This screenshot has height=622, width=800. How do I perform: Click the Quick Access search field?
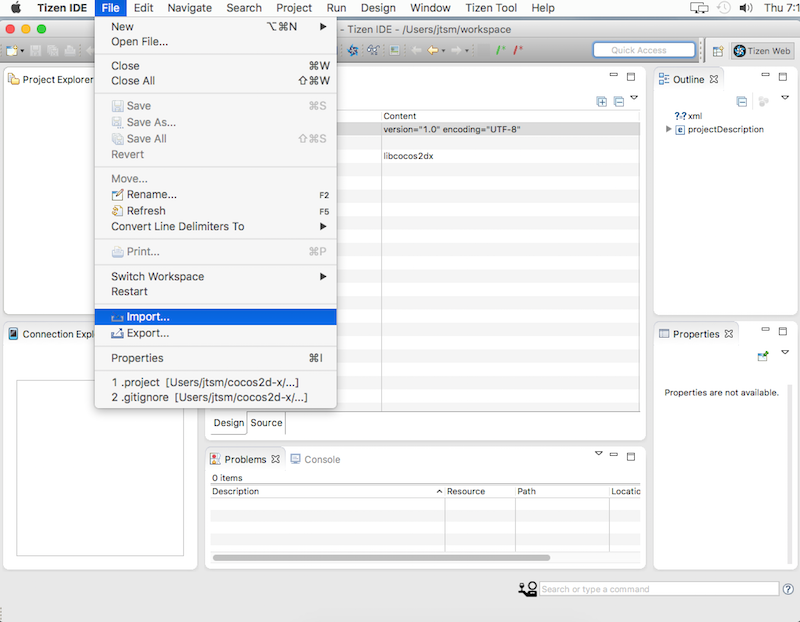pos(643,50)
